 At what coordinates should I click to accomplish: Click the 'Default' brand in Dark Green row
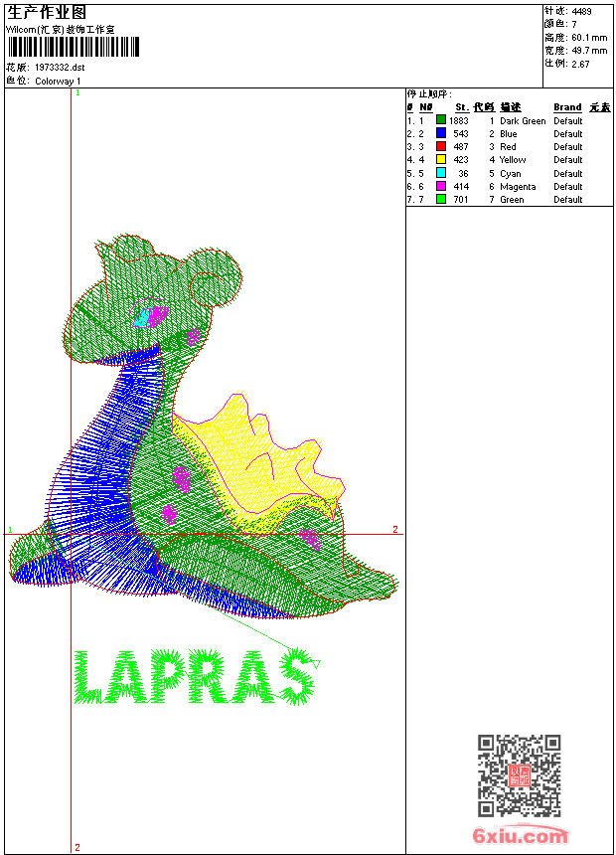567,121
